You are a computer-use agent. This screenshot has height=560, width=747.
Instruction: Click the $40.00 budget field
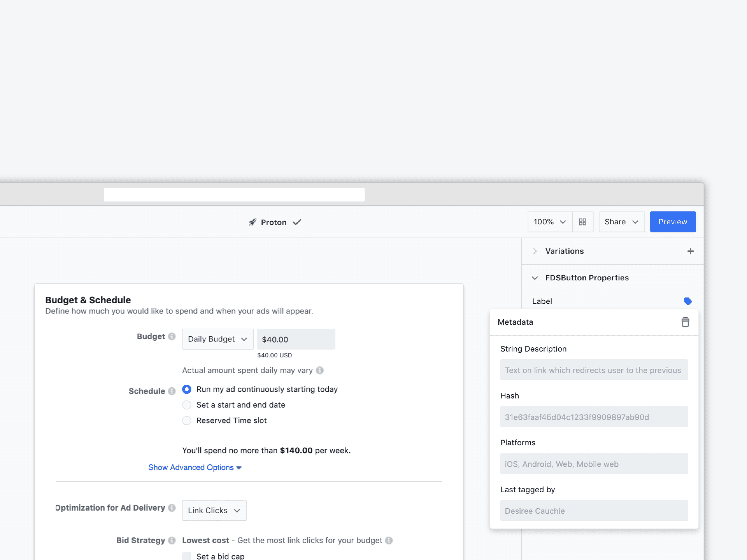click(x=296, y=339)
